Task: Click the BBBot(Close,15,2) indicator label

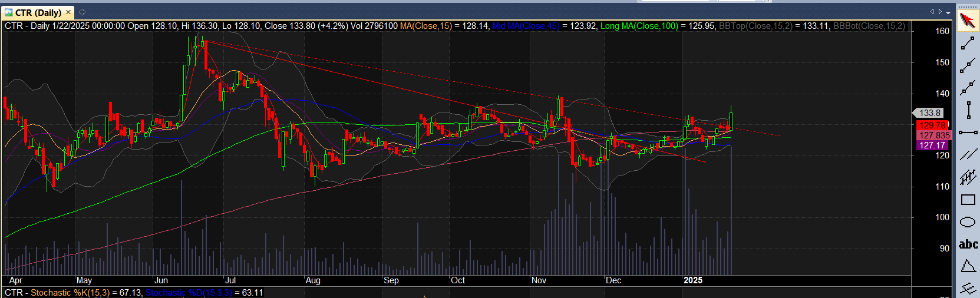Action: tap(869, 26)
